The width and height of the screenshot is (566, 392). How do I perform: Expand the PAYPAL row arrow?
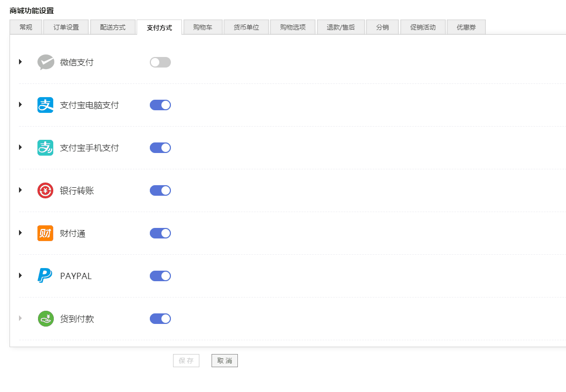point(21,275)
